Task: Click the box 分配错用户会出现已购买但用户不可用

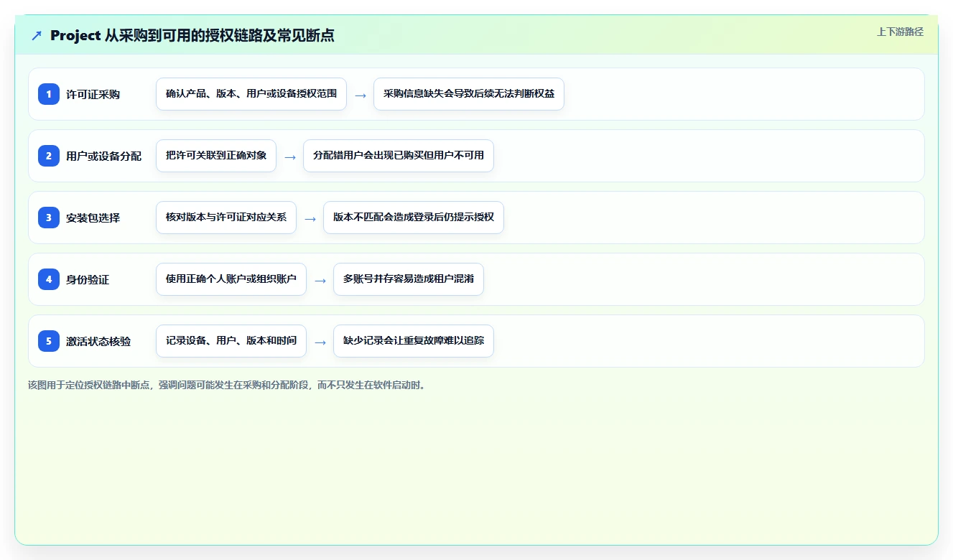Action: pos(399,156)
